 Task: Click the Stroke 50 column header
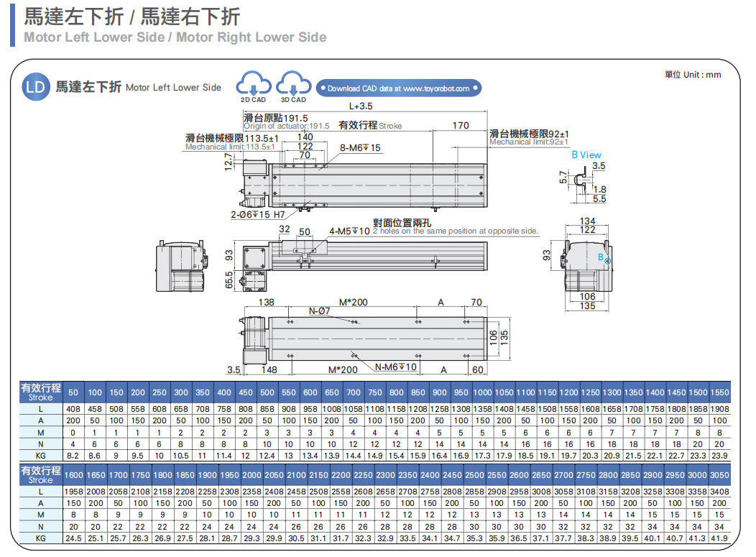pos(73,393)
